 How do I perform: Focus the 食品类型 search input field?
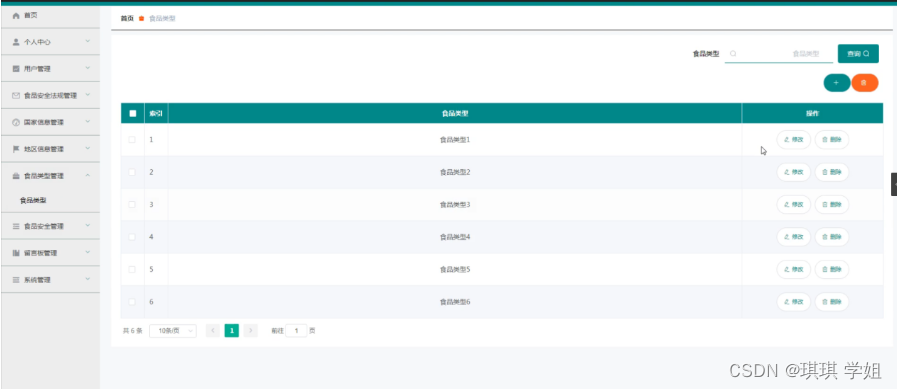coord(779,54)
